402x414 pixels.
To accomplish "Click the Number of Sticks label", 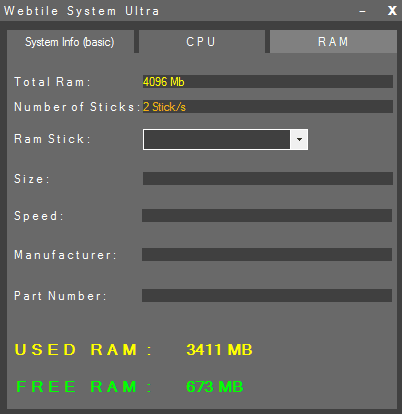I will tap(77, 107).
